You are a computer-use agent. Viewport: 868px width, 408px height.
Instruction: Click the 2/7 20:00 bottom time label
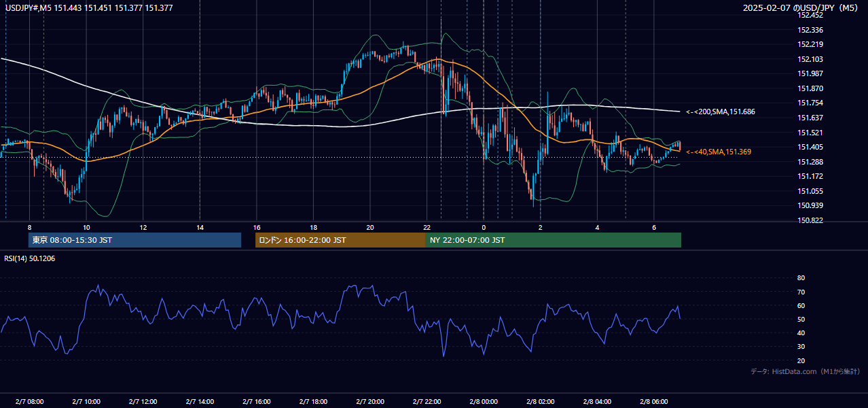(370, 402)
